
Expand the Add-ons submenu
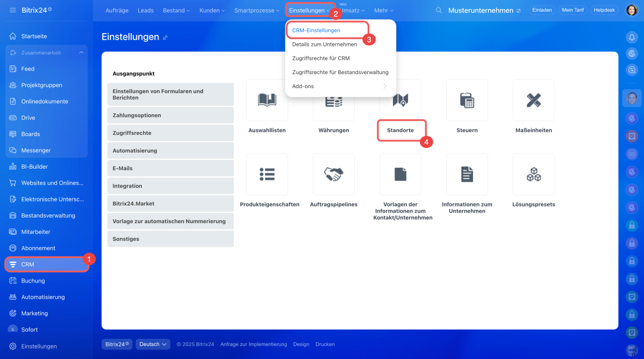341,86
